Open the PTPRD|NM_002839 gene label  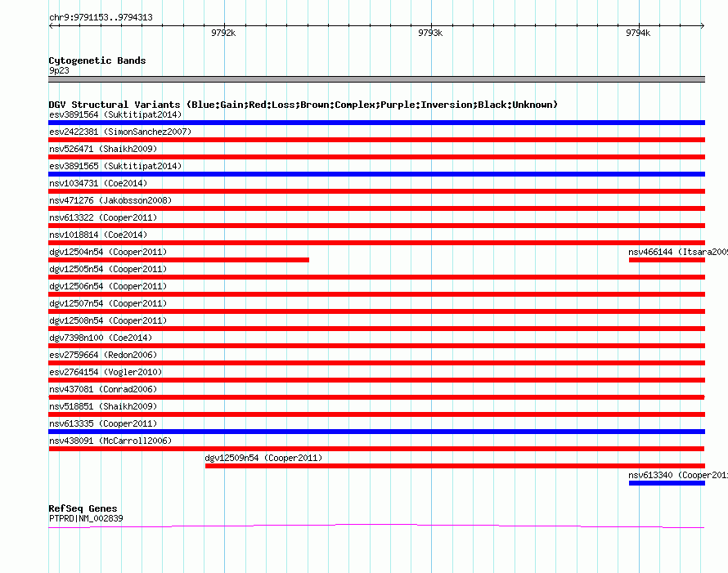click(x=86, y=519)
